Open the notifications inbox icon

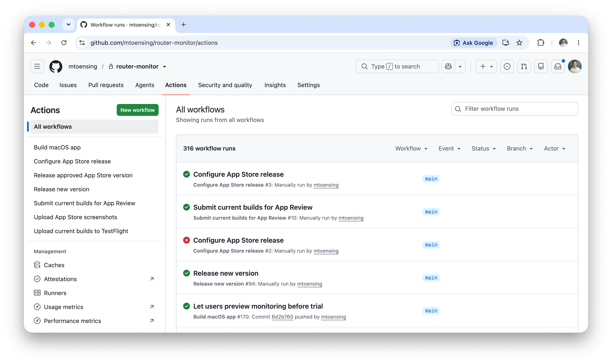pos(558,66)
